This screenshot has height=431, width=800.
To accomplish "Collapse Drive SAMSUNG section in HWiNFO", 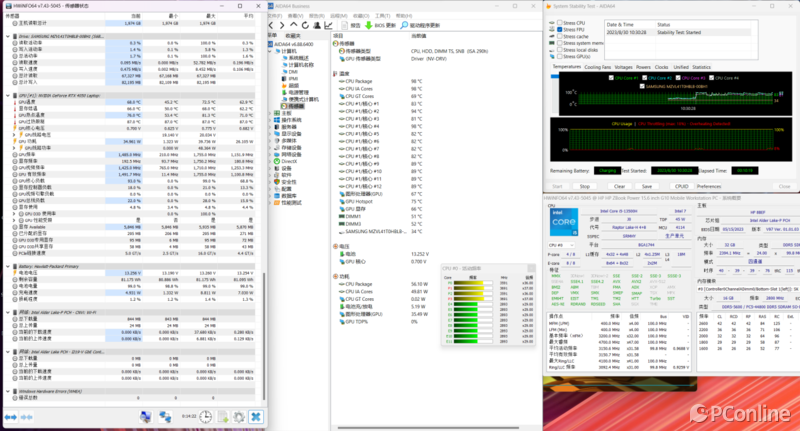I will tap(8, 36).
